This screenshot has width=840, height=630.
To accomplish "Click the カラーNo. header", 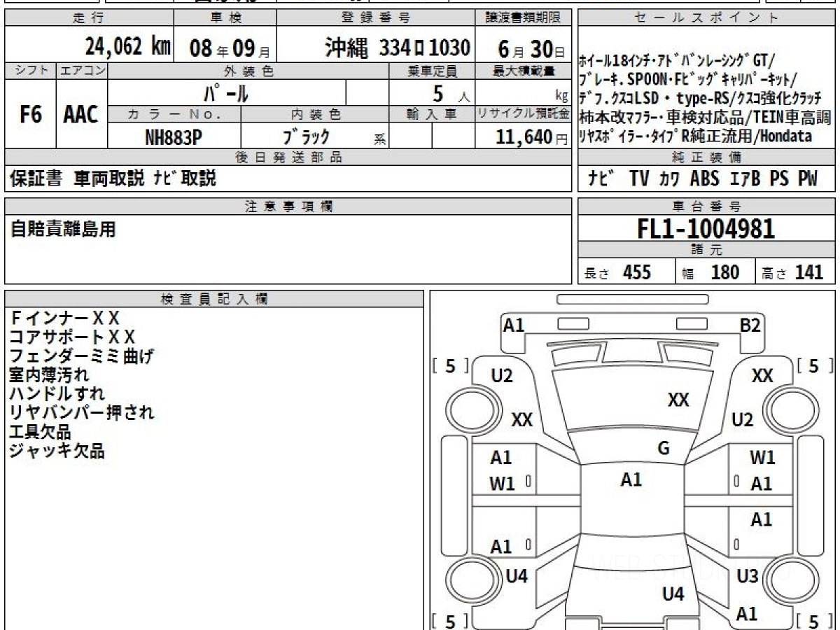I will point(174,114).
